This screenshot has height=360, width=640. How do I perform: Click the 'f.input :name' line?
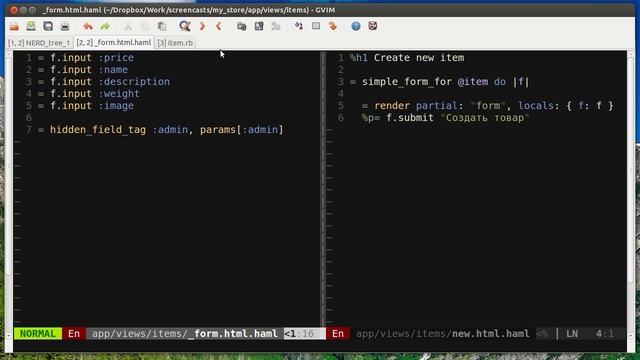click(x=83, y=70)
